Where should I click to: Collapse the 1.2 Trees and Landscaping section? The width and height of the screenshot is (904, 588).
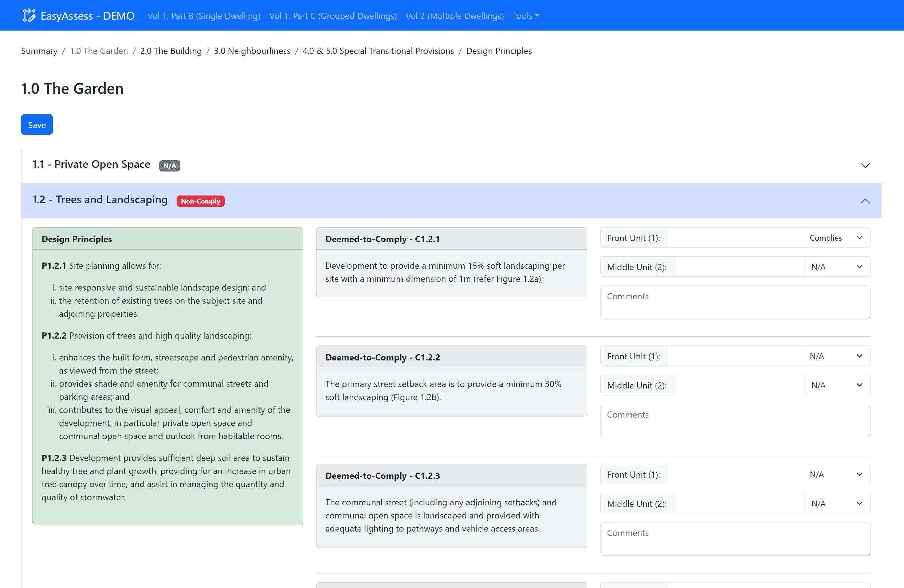click(865, 201)
